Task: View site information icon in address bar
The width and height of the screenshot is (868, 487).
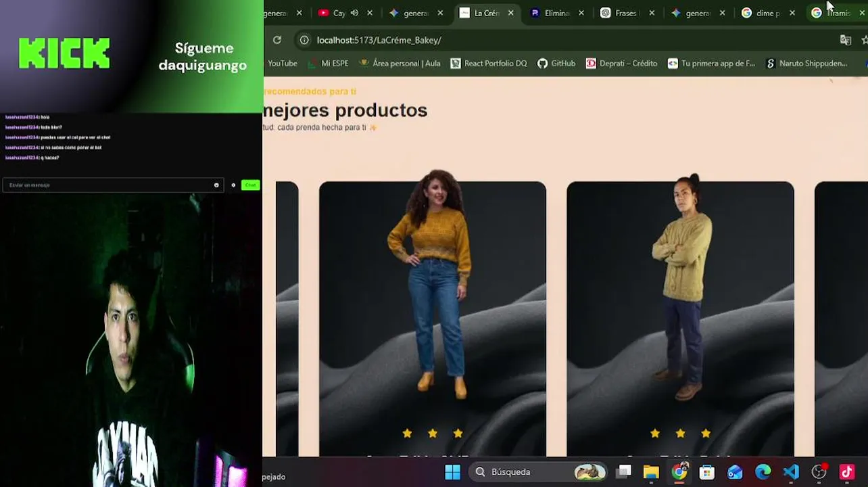Action: click(304, 40)
